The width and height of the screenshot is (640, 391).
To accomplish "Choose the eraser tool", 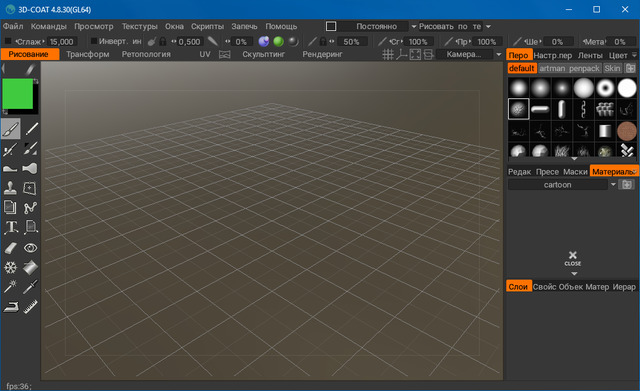I will (x=10, y=248).
